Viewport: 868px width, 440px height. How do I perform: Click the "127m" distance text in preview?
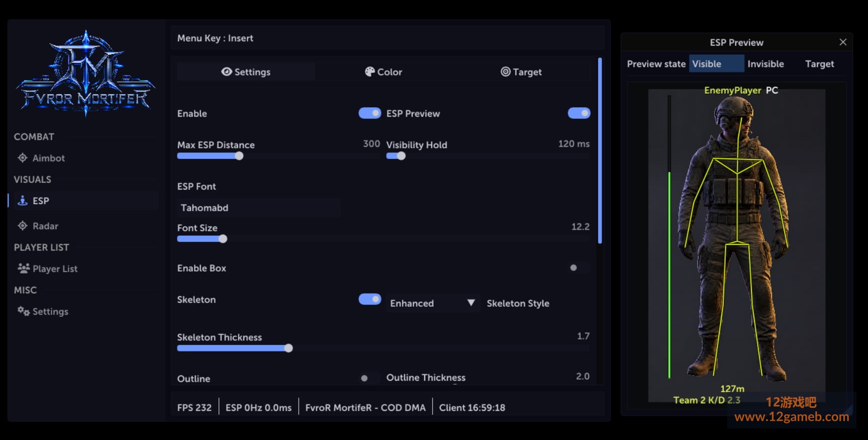click(x=732, y=389)
